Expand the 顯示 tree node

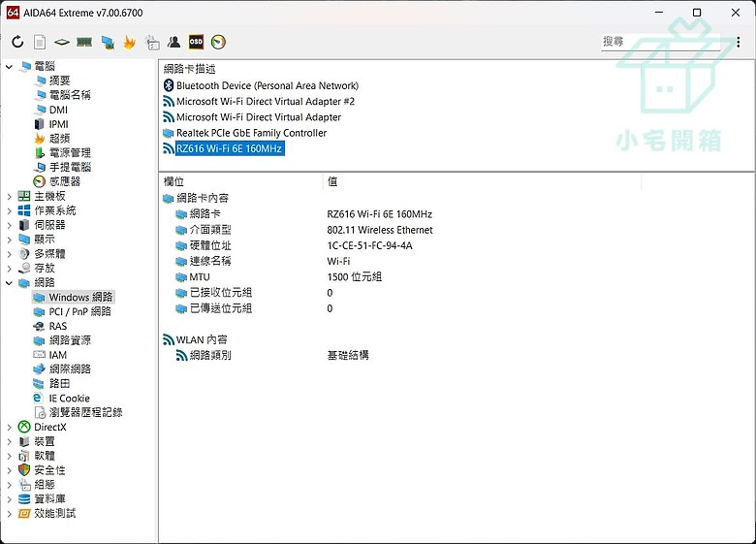tap(9, 240)
